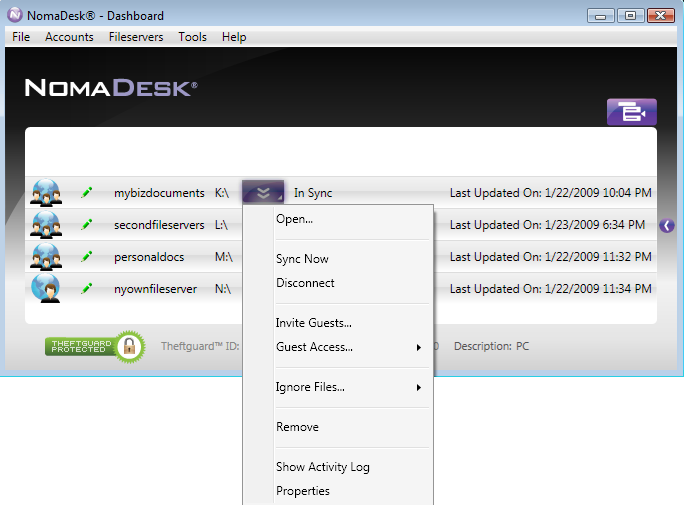Click Last Updated On 1/22/2009 11:34 PM
This screenshot has width=684, height=507.
(x=551, y=288)
